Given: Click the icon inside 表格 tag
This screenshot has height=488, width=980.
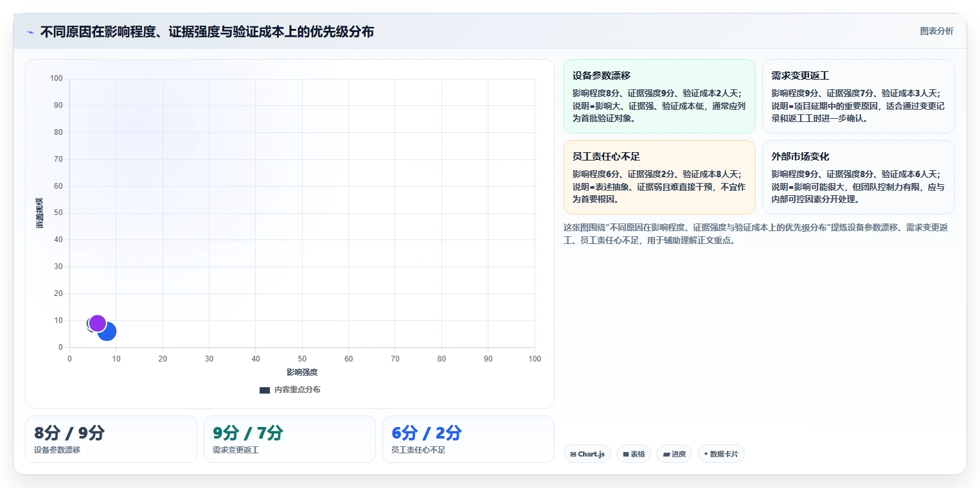Looking at the screenshot, I should click(626, 454).
